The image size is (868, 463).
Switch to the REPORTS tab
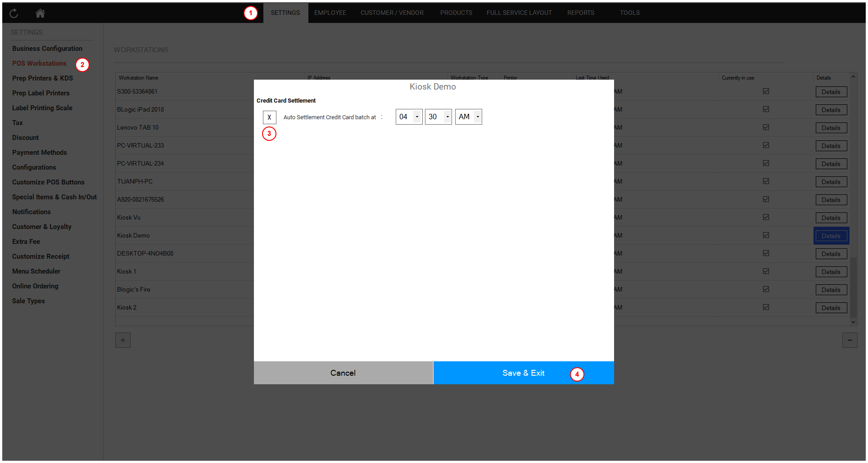[x=580, y=13]
